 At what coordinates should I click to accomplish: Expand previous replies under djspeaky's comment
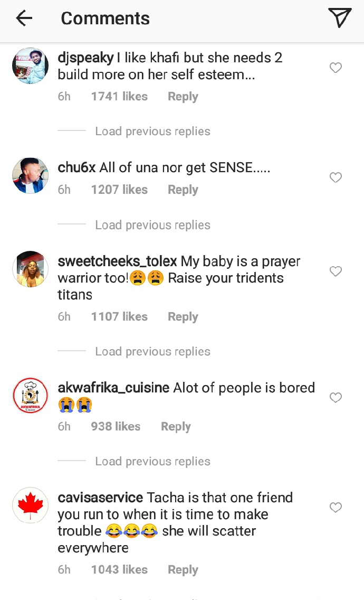pos(152,132)
